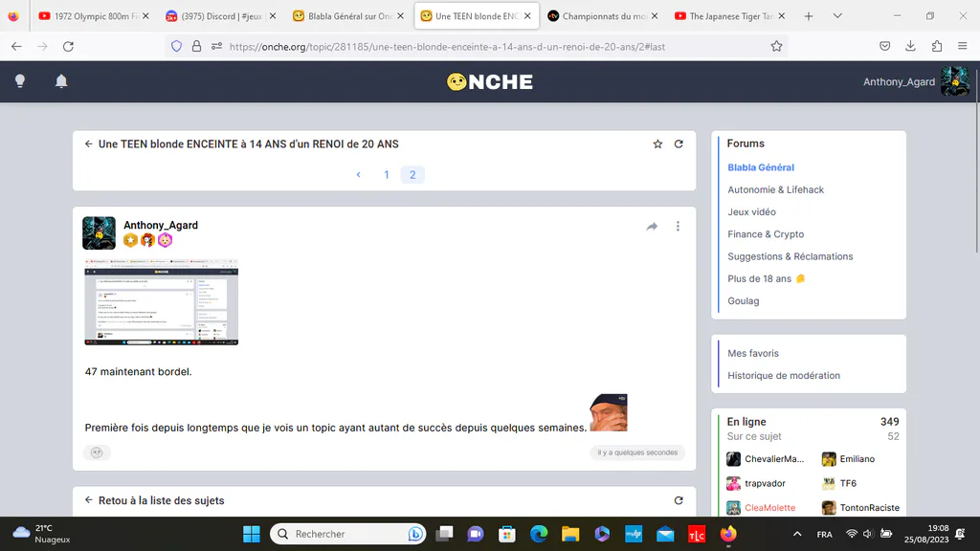Add a reaction with the smiley button
Image resolution: width=980 pixels, height=551 pixels.
97,452
